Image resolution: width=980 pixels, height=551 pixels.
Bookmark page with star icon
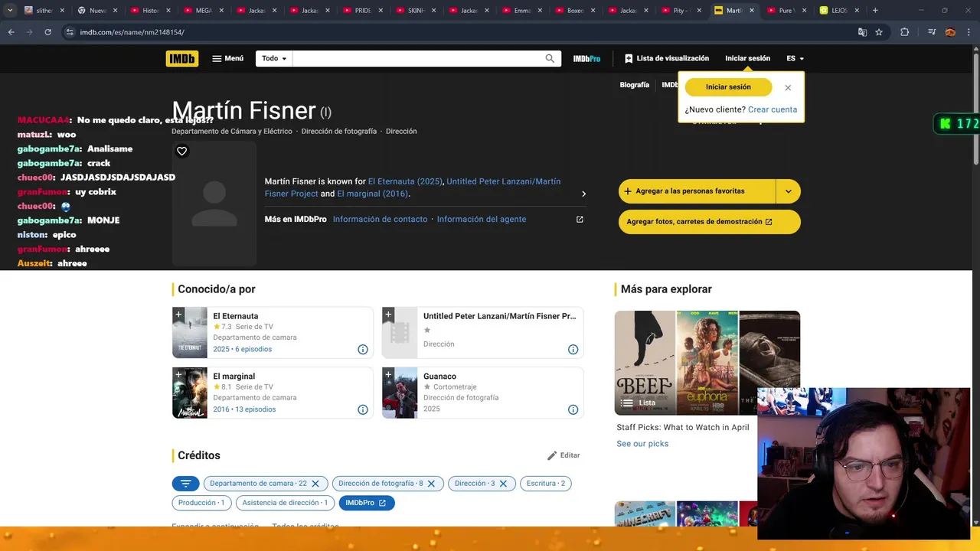coord(879,32)
